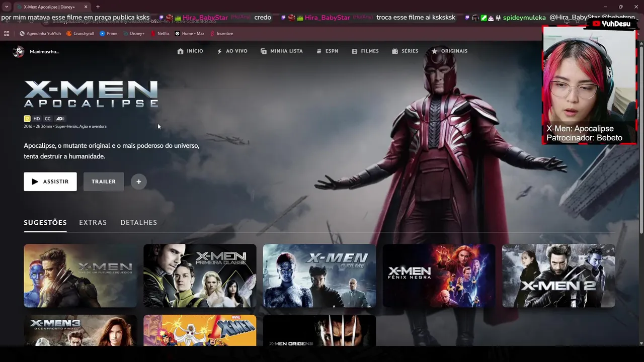644x362 pixels.
Task: Close the X-Men: Apocalipse browser tab
Action: click(x=86, y=7)
